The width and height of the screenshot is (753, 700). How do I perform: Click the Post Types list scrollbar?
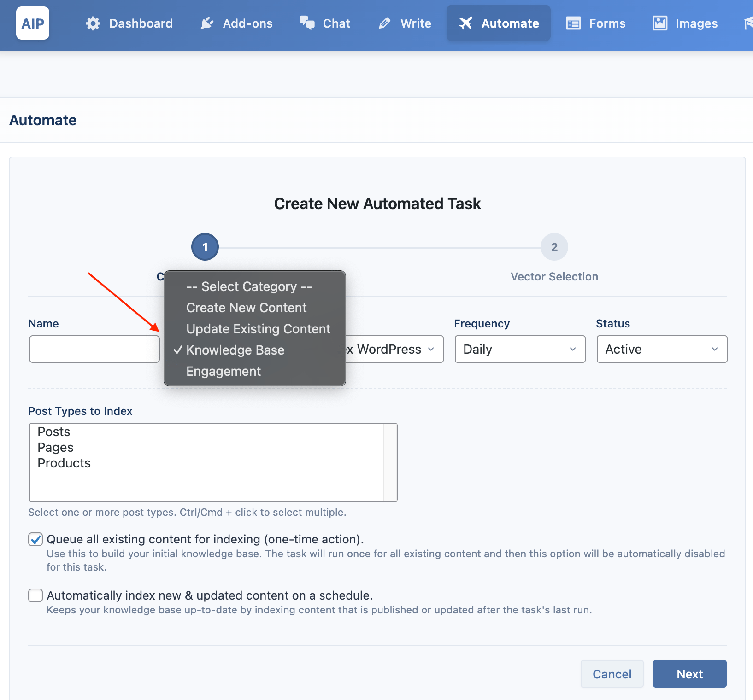click(390, 462)
